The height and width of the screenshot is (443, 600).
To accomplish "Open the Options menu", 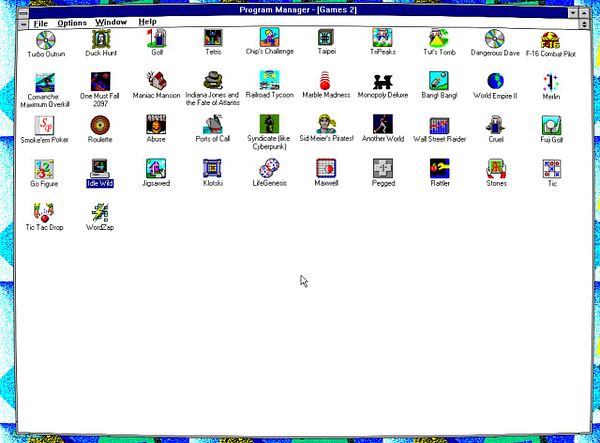I will pyautogui.click(x=72, y=23).
